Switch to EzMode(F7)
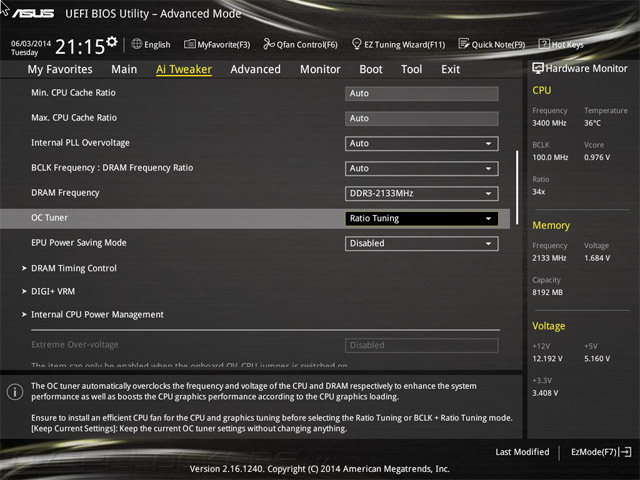Image resolution: width=640 pixels, height=480 pixels. tap(601, 452)
